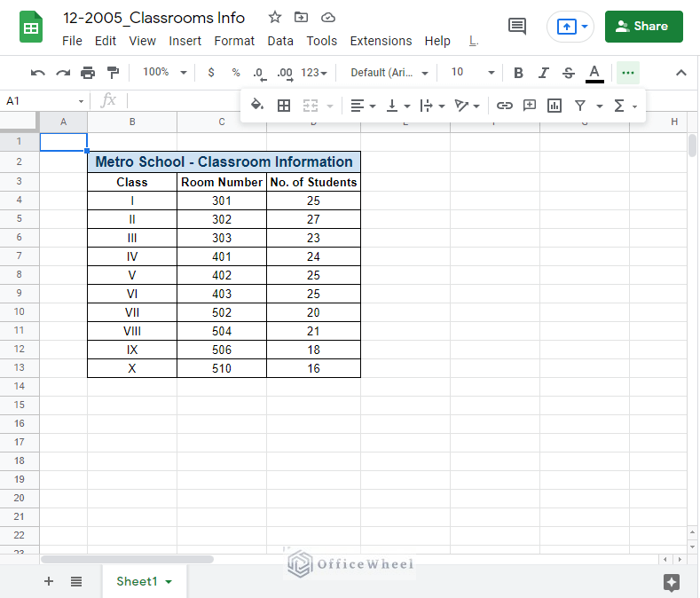The image size is (700, 598).
Task: Star this spreadsheet document
Action: point(275,17)
